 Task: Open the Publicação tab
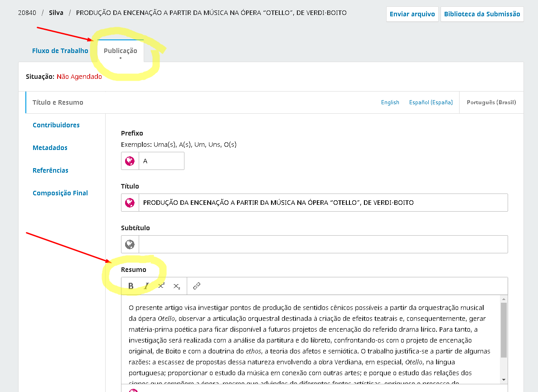(120, 51)
